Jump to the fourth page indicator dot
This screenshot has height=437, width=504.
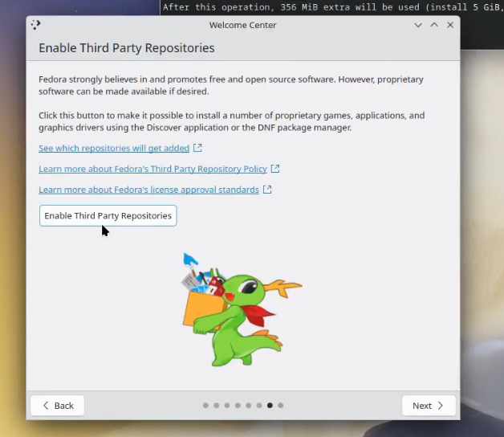click(x=238, y=406)
